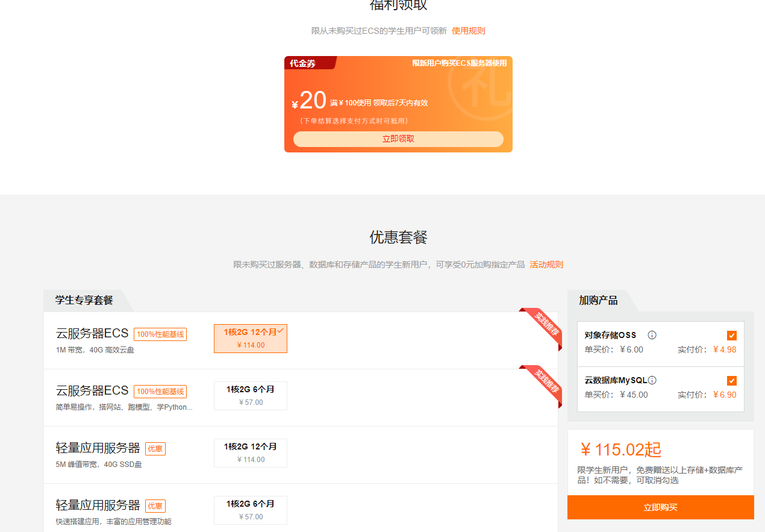Click 单买价 ¥6.00 for OSS
The height and width of the screenshot is (532, 765).
pyautogui.click(x=614, y=349)
